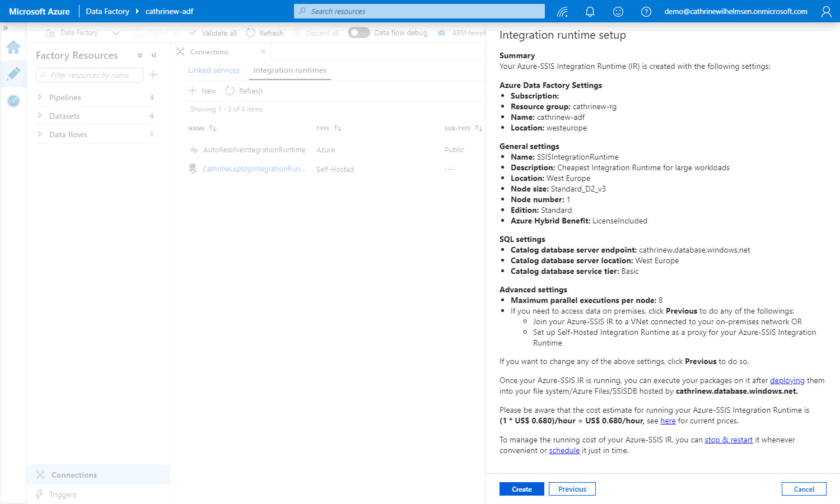Open the help question mark icon
Viewport: 840px width, 504px height.
click(x=646, y=12)
